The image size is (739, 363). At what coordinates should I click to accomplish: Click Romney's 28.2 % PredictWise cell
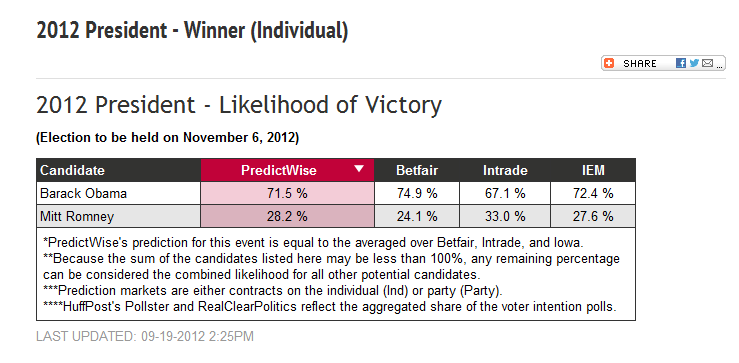(287, 216)
